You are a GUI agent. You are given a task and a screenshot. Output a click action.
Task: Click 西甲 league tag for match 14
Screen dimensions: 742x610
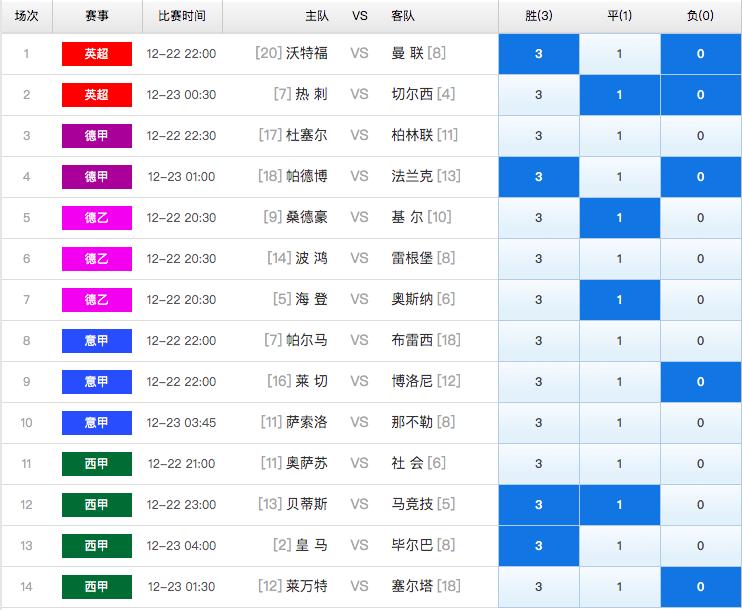97,587
